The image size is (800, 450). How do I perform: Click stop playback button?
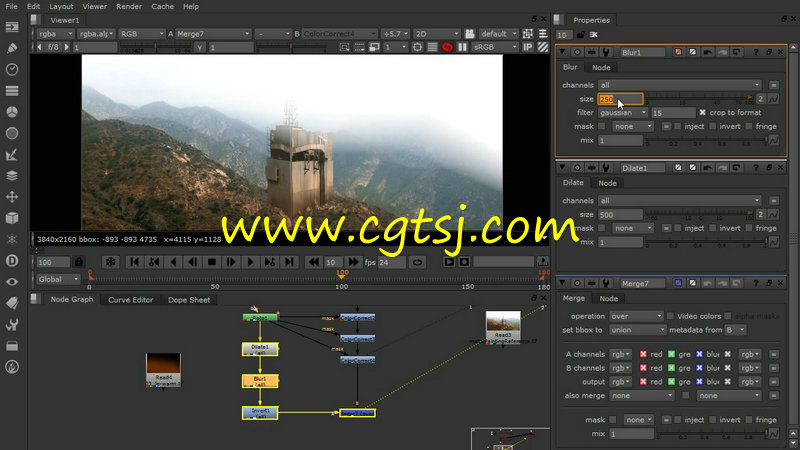point(212,262)
